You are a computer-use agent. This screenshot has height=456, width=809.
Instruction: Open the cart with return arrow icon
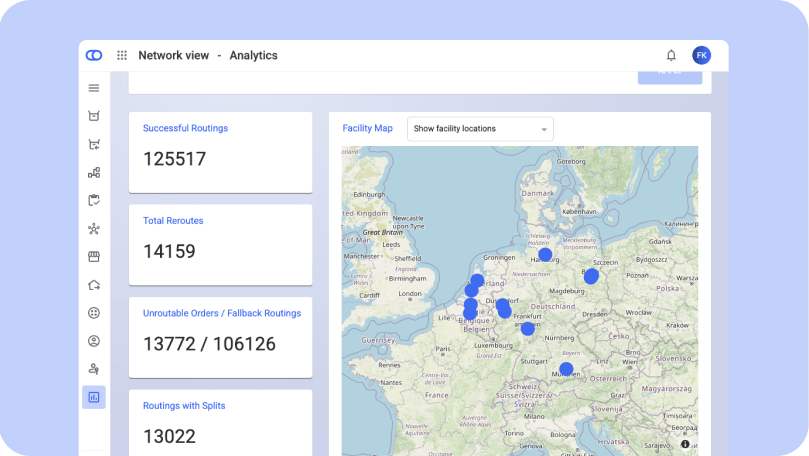pos(94,144)
